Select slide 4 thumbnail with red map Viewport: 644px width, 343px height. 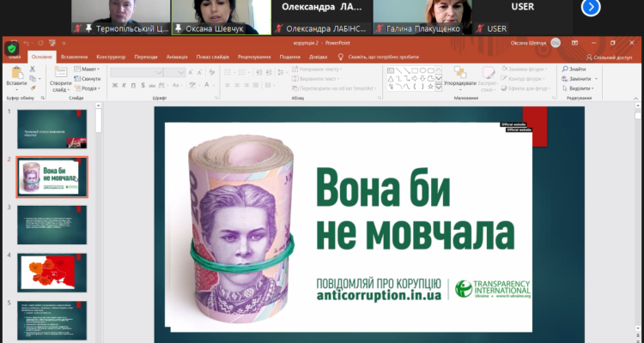[x=52, y=273]
